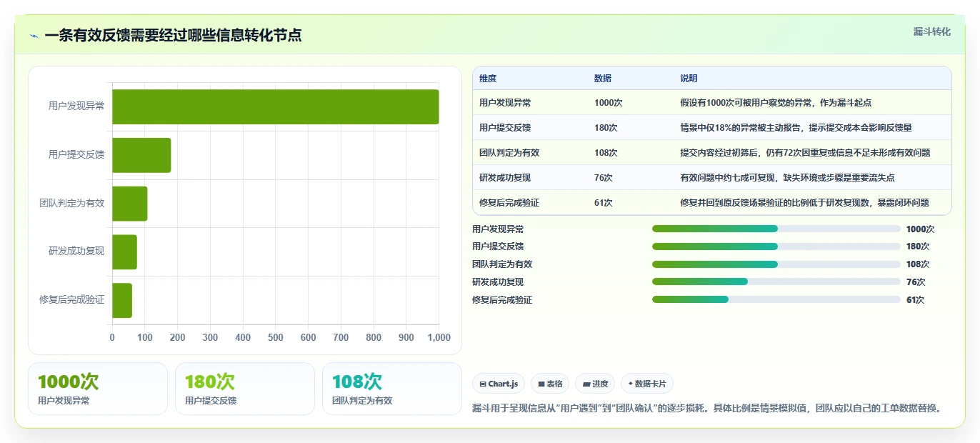Click the title 一条有效反馈需要经过哪些信息转化节点
Image resolution: width=980 pixels, height=443 pixels.
click(x=173, y=36)
